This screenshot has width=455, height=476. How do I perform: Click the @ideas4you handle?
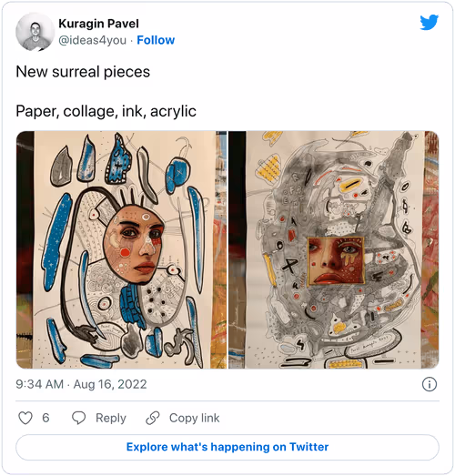tap(92, 40)
